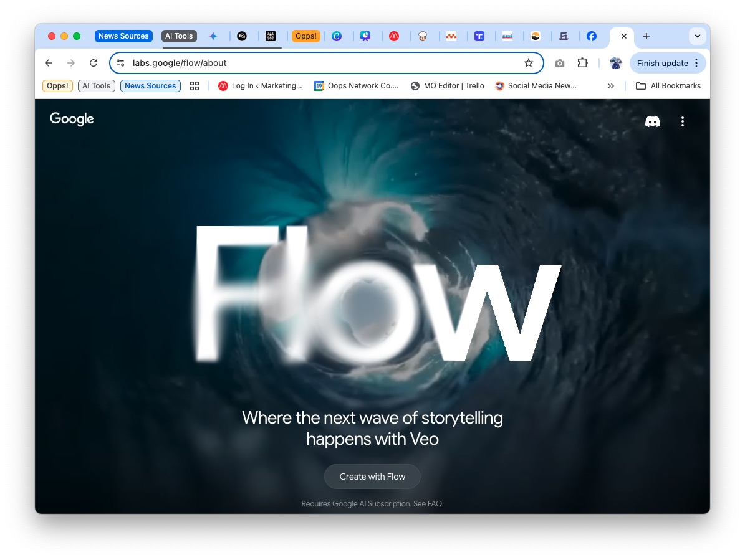This screenshot has width=745, height=560.
Task: Open the chef hat cupcake icon tab
Action: [x=423, y=36]
